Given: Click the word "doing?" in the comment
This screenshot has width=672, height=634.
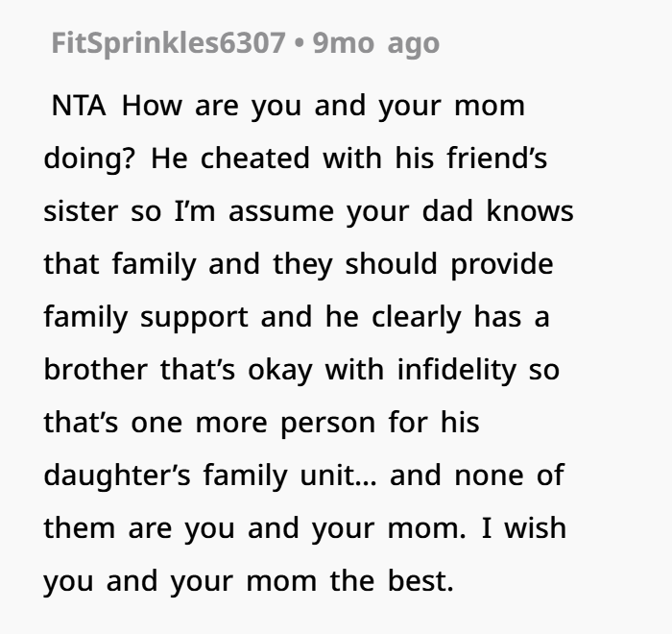Looking at the screenshot, I should coord(87,158).
